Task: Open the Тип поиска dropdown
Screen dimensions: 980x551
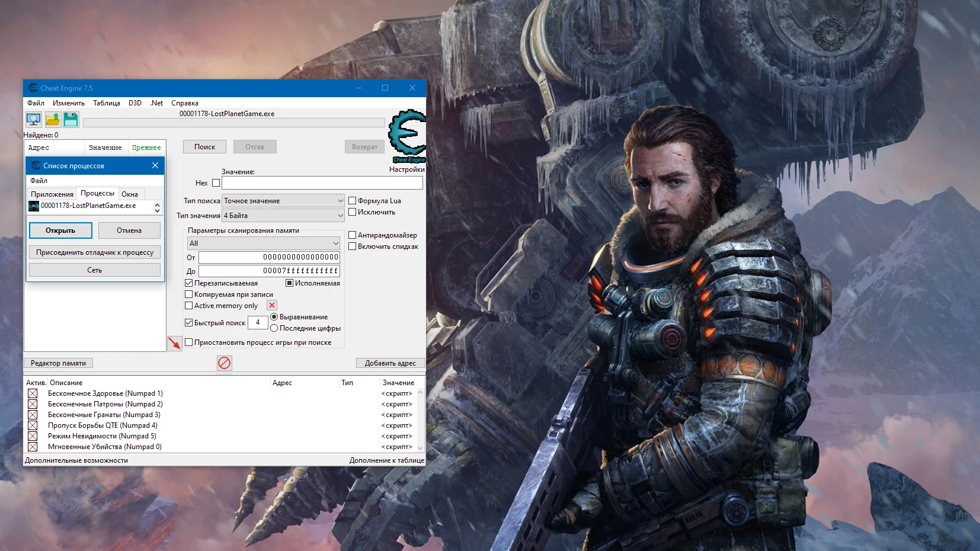Action: click(x=282, y=200)
